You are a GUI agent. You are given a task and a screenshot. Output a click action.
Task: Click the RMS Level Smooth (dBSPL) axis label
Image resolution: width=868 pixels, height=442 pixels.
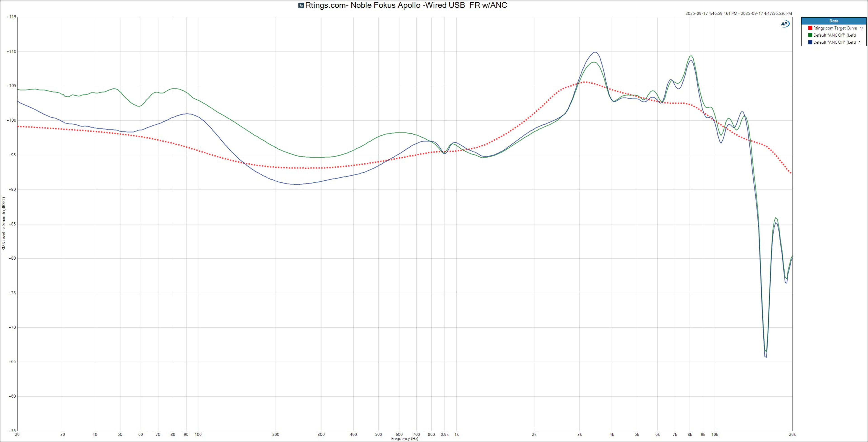coord(4,224)
